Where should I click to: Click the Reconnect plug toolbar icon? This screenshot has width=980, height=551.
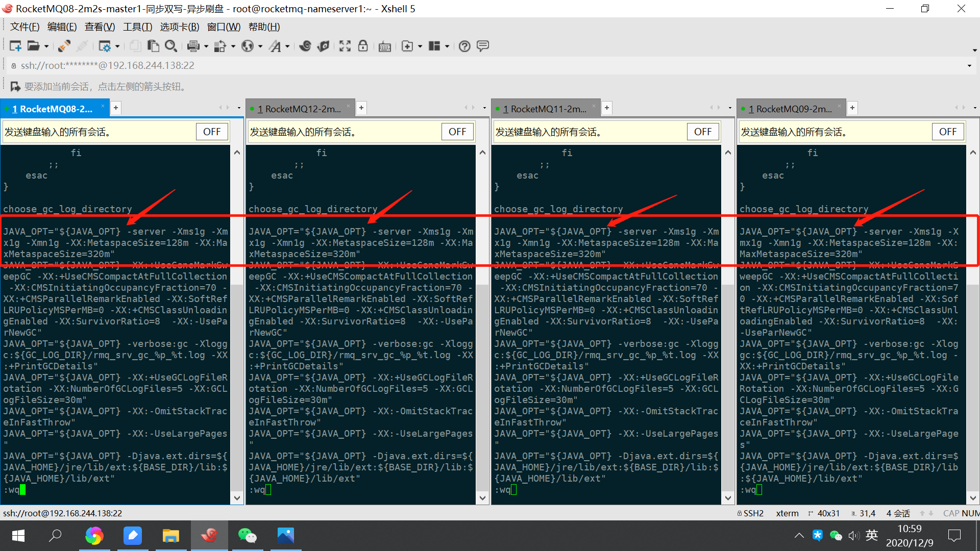point(64,46)
